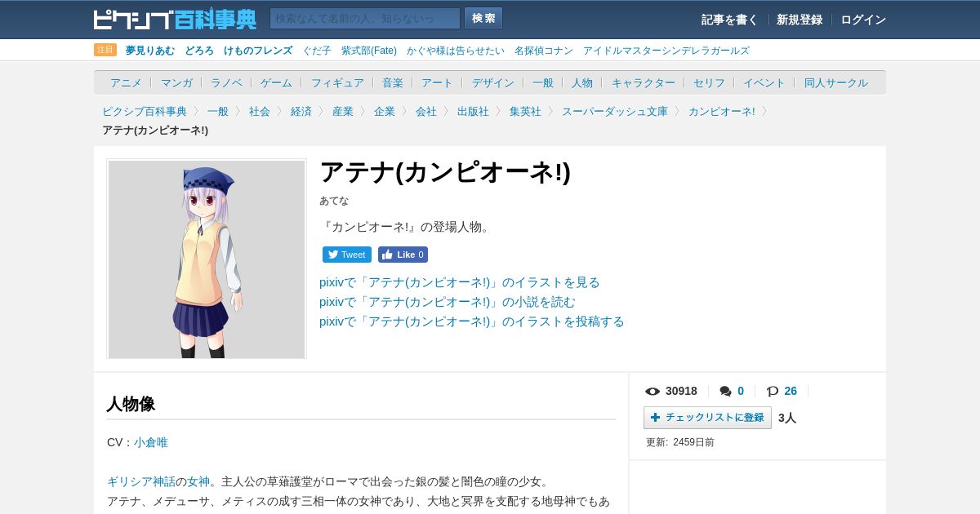The width and height of the screenshot is (980, 514).
Task: Open trending tag 名探偵コナン
Action: [x=544, y=51]
